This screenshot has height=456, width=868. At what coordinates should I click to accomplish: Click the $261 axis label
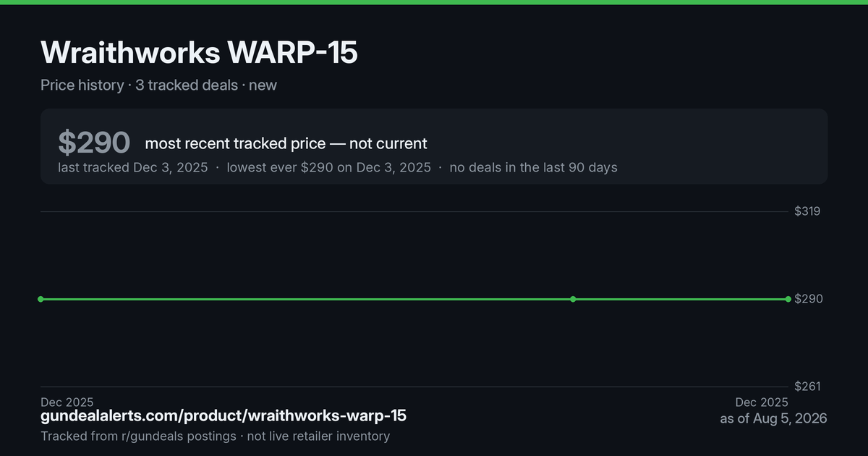[807, 387]
